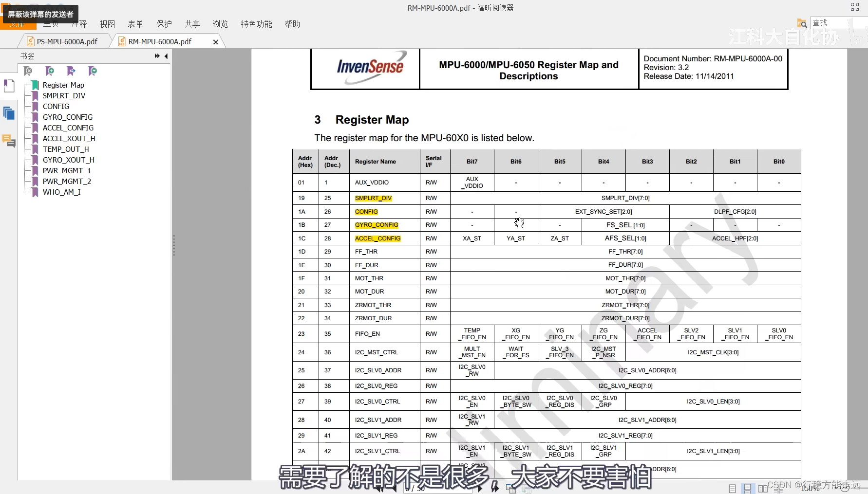Jump to CONFIG bookmark in sidebar

click(56, 107)
